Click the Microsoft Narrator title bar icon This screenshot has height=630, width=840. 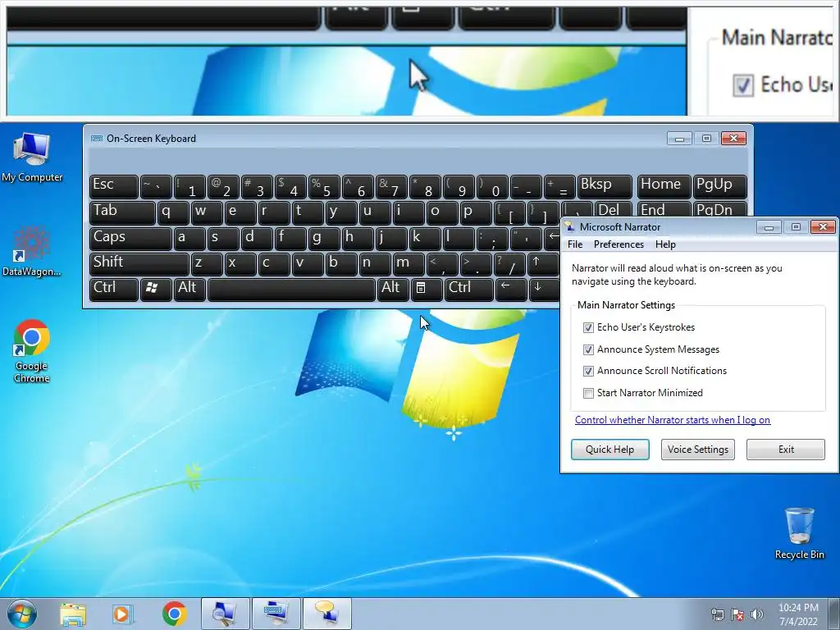[x=569, y=227]
